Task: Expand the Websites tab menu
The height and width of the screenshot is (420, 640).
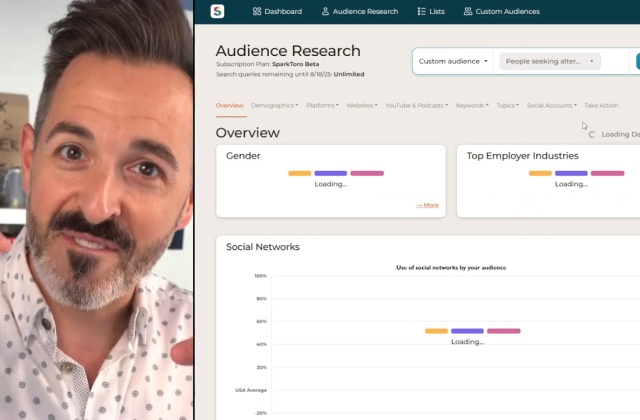Action: pos(362,105)
